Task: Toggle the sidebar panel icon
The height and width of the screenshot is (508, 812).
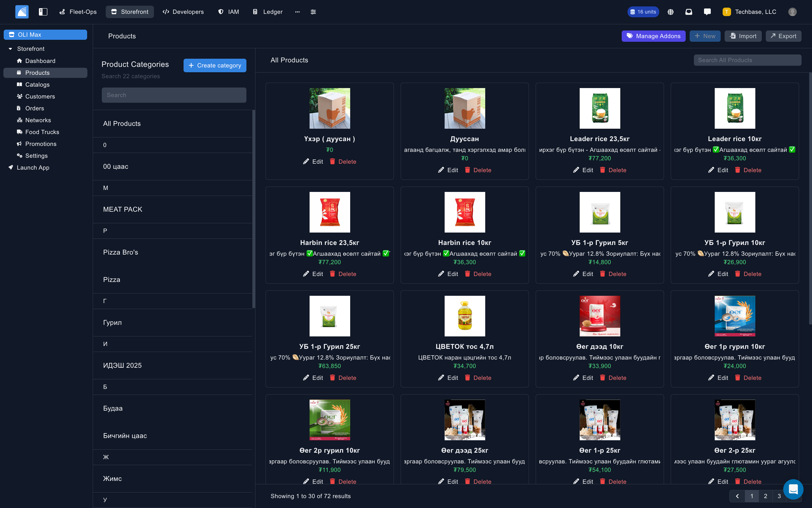Action: [43, 12]
